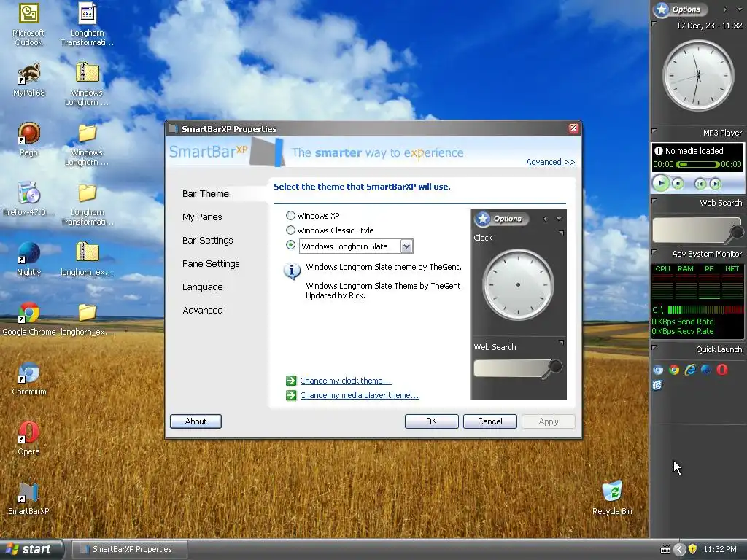Click the MP3 Player seek progress bar
The height and width of the screenshot is (560, 747).
tap(697, 164)
